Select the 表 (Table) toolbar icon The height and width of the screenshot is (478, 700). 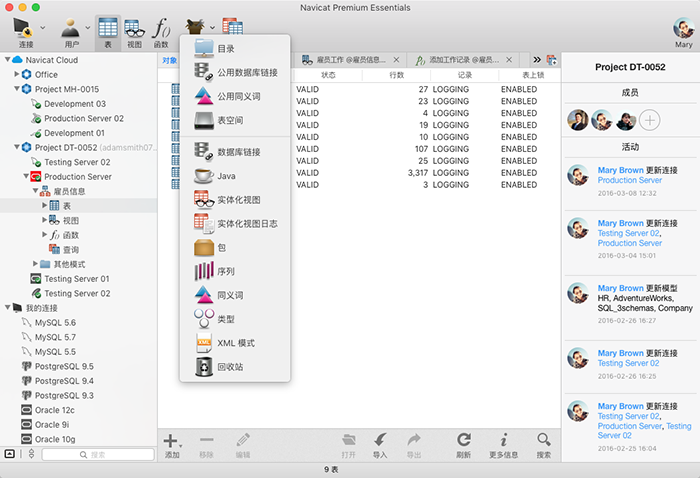[x=108, y=32]
